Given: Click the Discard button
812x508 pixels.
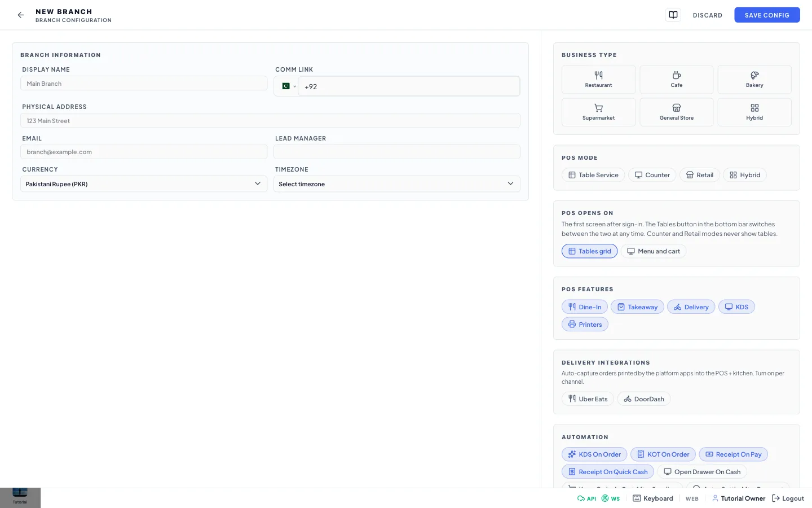Looking at the screenshot, I should tap(708, 15).
